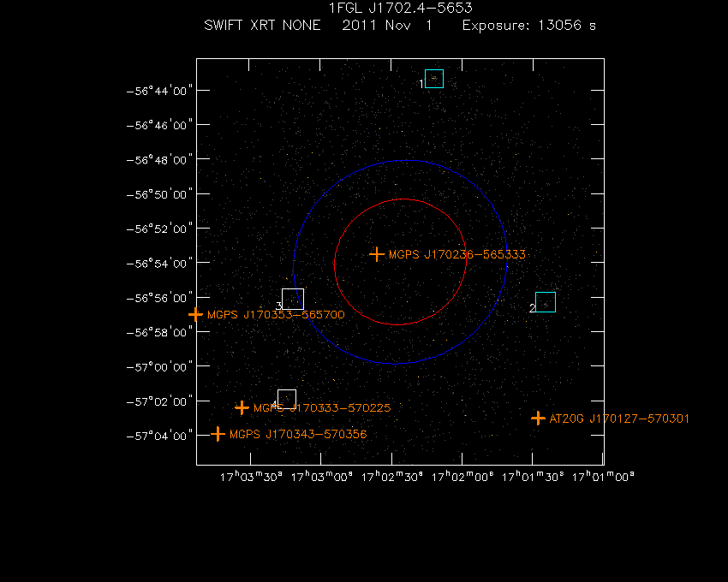Click declination label -56°48'00"
This screenshot has height=582, width=728.
coord(159,160)
